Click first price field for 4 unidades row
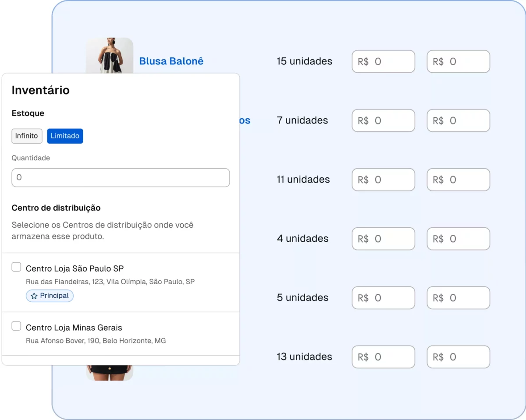Image resolution: width=526 pixels, height=420 pixels. pyautogui.click(x=383, y=239)
